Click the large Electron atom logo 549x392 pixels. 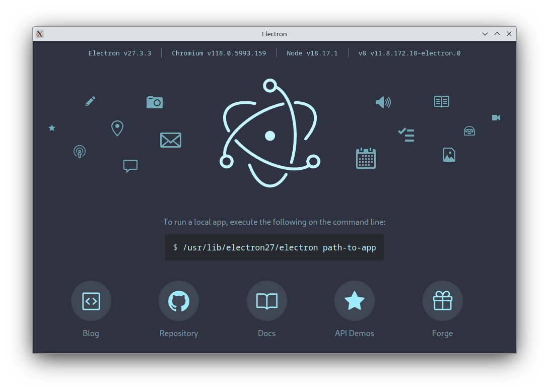(270, 133)
